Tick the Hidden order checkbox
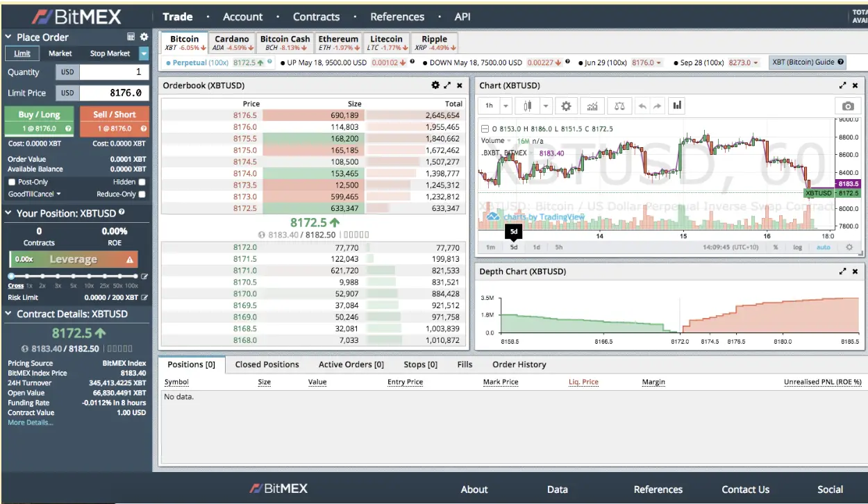 click(x=142, y=182)
